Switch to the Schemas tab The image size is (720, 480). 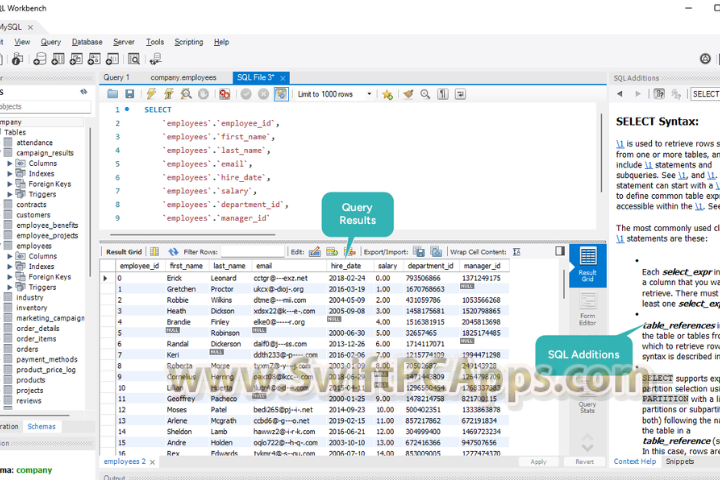pyautogui.click(x=41, y=426)
